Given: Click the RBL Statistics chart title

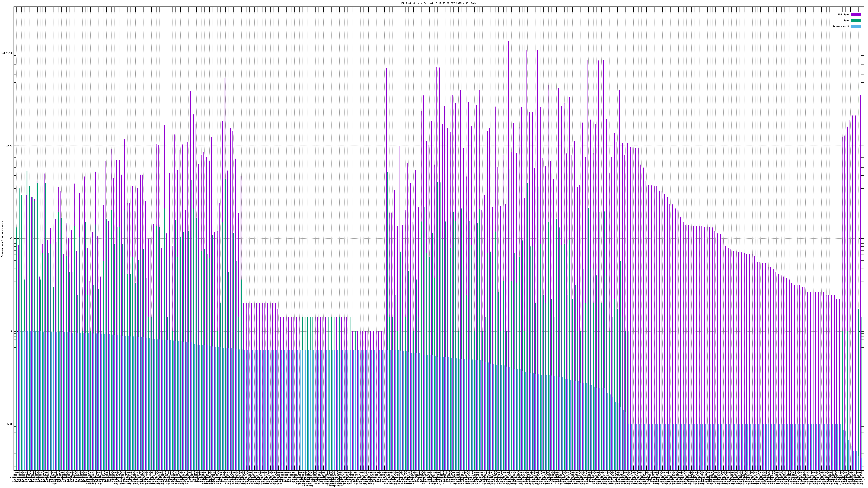Looking at the screenshot, I should tap(438, 3).
